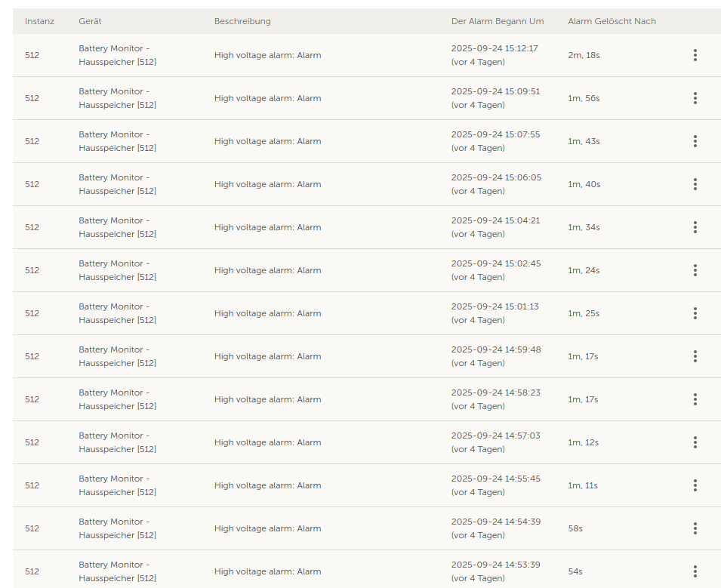The width and height of the screenshot is (721, 588).
Task: Click the Gerät column header
Action: (90, 21)
